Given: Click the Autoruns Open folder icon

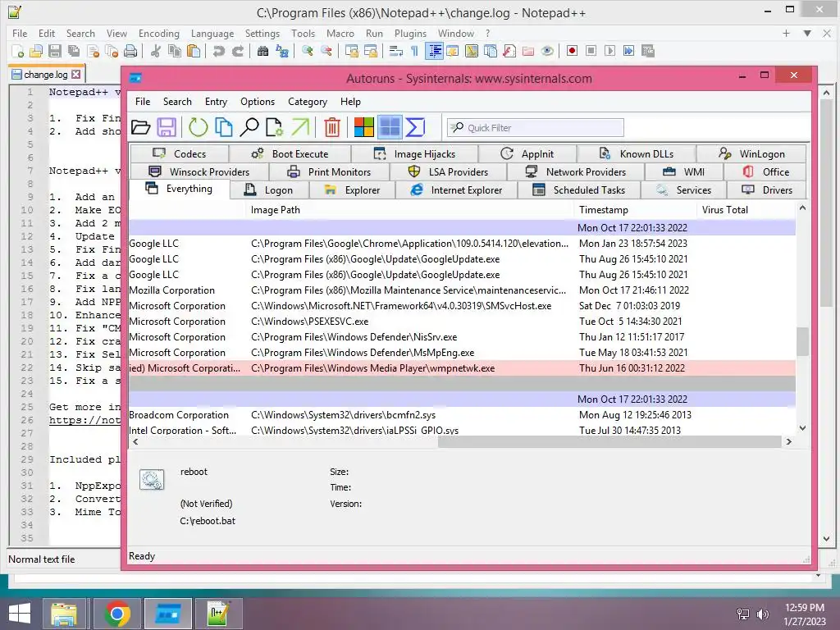Looking at the screenshot, I should pos(140,127).
